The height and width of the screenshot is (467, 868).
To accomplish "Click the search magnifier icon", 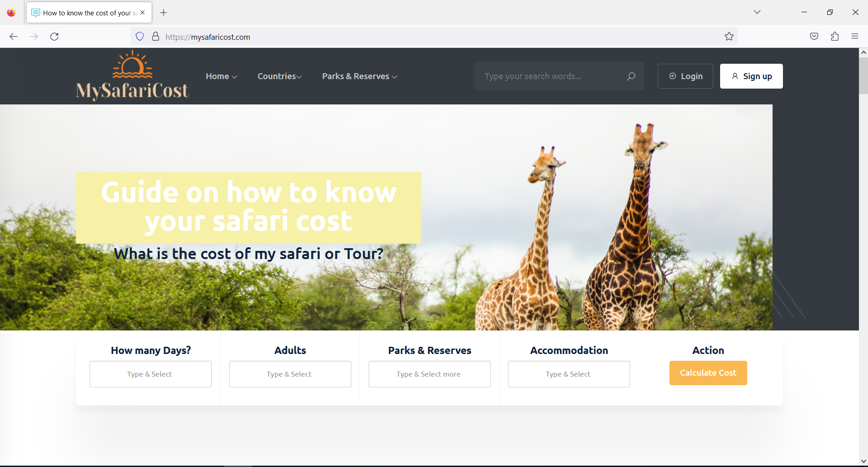I will pos(631,76).
